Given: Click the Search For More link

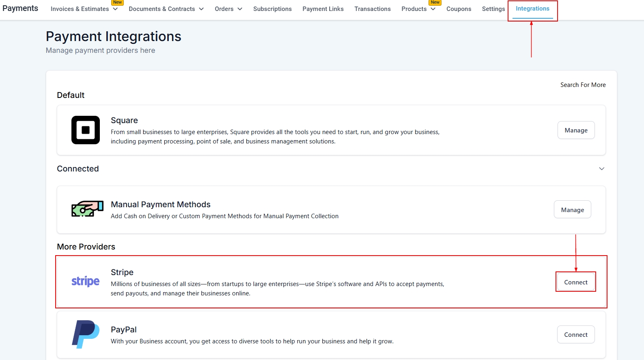Looking at the screenshot, I should coord(583,85).
